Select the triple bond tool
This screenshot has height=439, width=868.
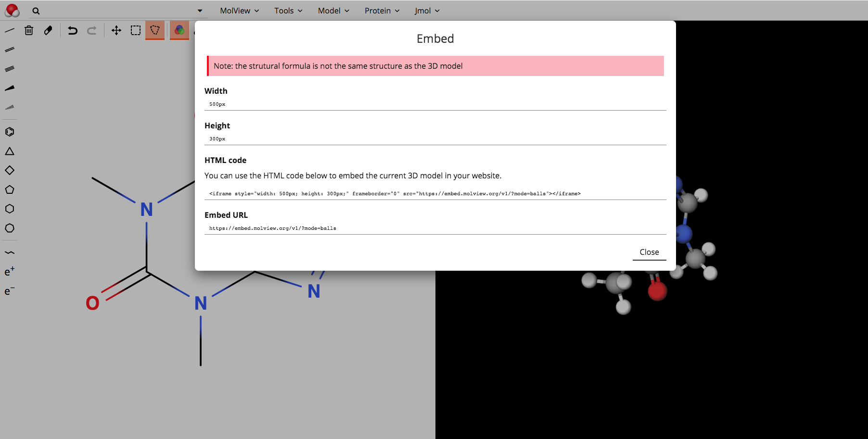[10, 69]
